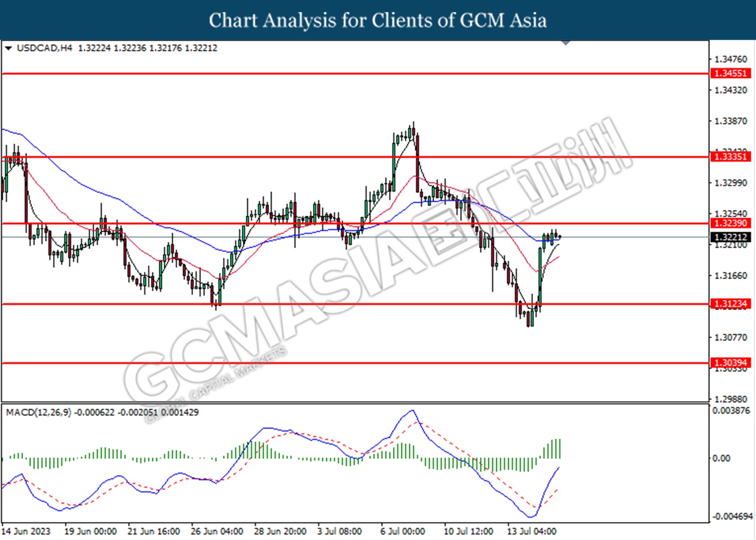
Task: Click the 6 Jul 00:00 time label
Action: 403,531
